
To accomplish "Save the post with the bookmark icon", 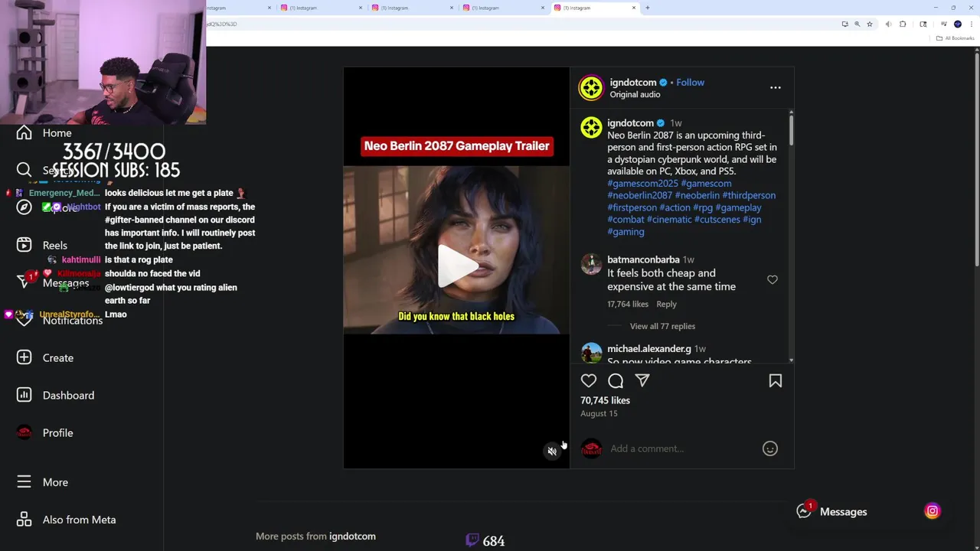I will (x=775, y=380).
